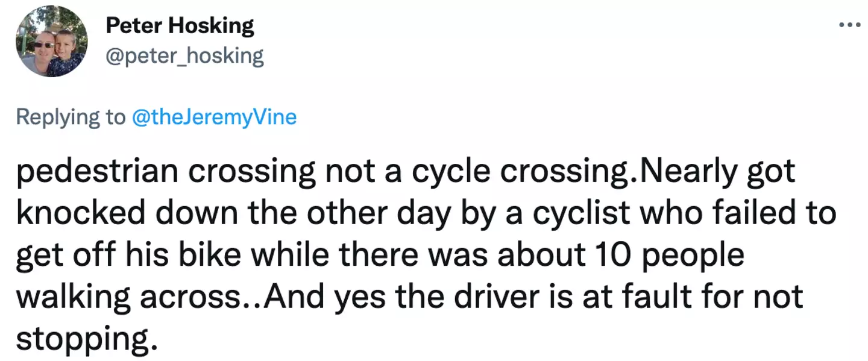The image size is (868, 361).
Task: Click the tweet's first line starting "pedestrian crossing"
Action: coord(405,173)
